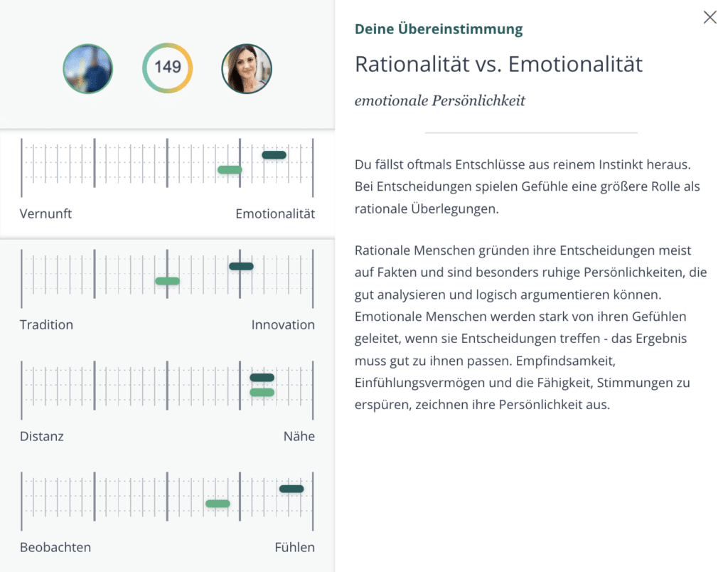The height and width of the screenshot is (572, 728).
Task: Click the light green marker on Beobachten scale
Action: pos(218,504)
